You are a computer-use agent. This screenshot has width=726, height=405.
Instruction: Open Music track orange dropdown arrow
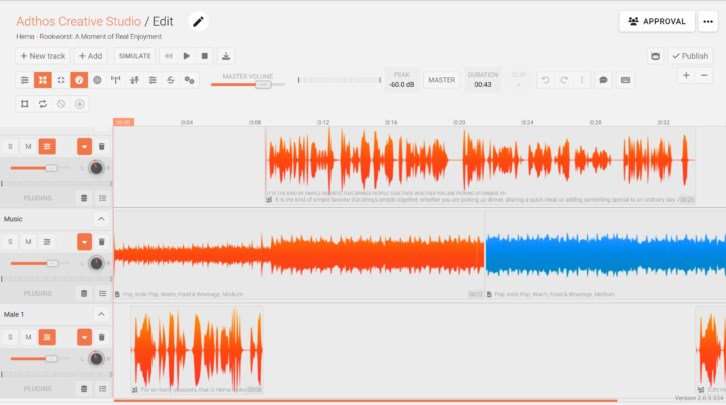[x=84, y=242]
